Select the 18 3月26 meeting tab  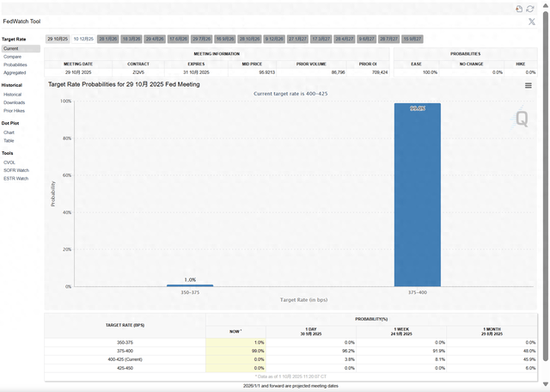pyautogui.click(x=131, y=39)
